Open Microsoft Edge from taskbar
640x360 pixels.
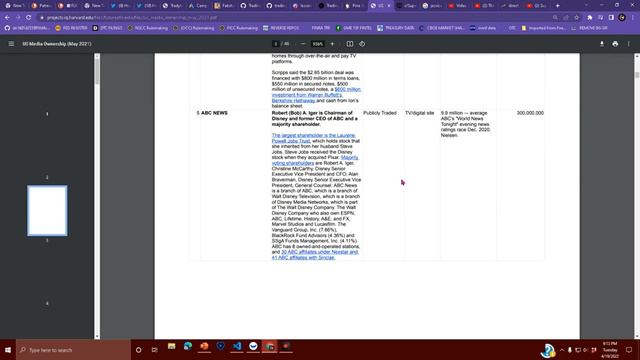click(188, 347)
